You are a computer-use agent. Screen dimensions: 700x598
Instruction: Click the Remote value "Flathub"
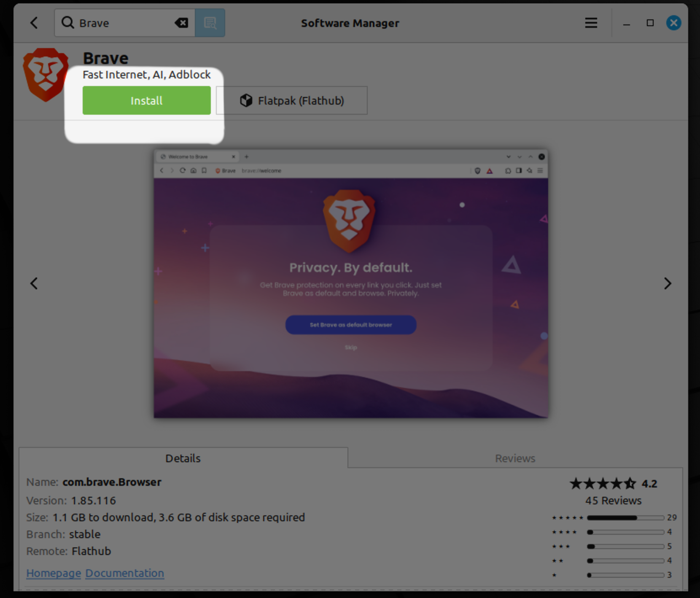[x=92, y=551]
